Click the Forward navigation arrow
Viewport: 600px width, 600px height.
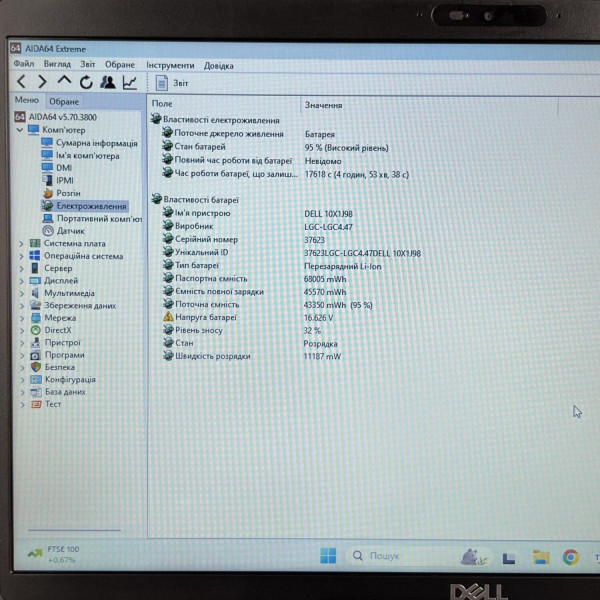(42, 82)
